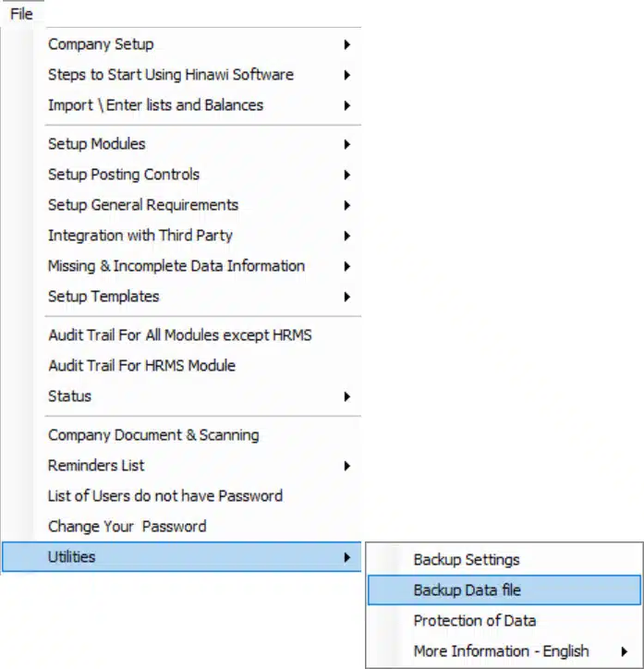
Task: Expand Integration with Third Party arrow
Action: point(346,236)
